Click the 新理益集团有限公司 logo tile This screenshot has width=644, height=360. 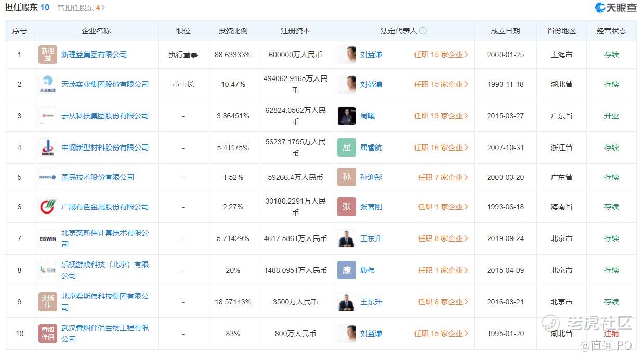pyautogui.click(x=48, y=55)
